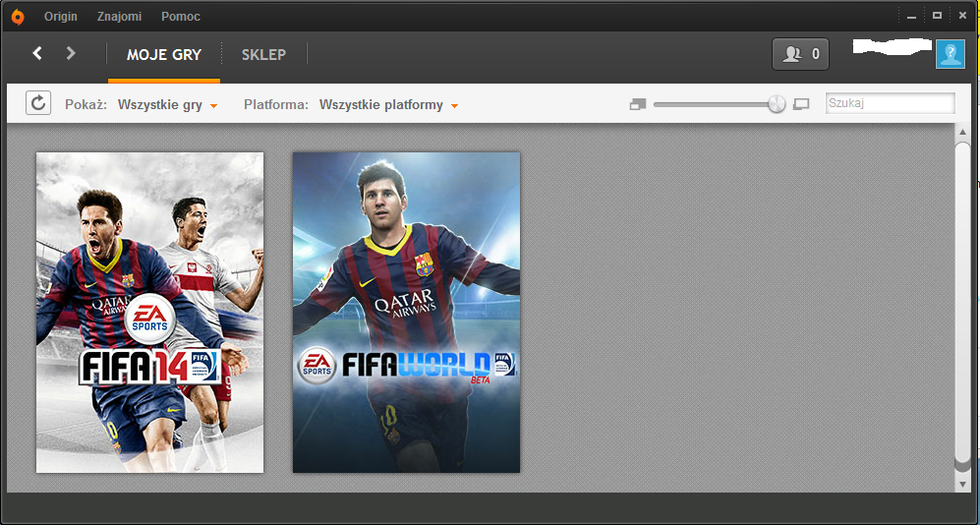
Task: Click the scrollbar up arrow
Action: pyautogui.click(x=962, y=132)
